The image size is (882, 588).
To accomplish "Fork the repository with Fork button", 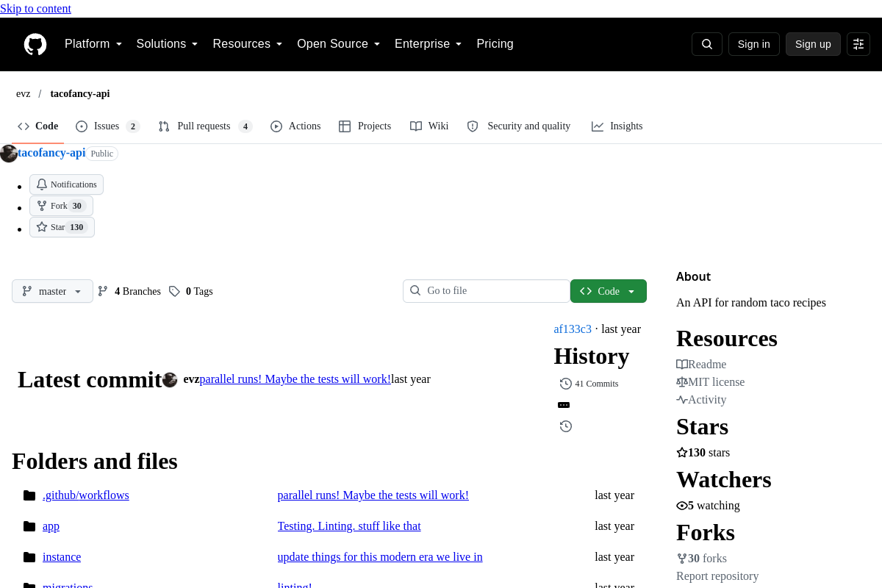I will (61, 206).
